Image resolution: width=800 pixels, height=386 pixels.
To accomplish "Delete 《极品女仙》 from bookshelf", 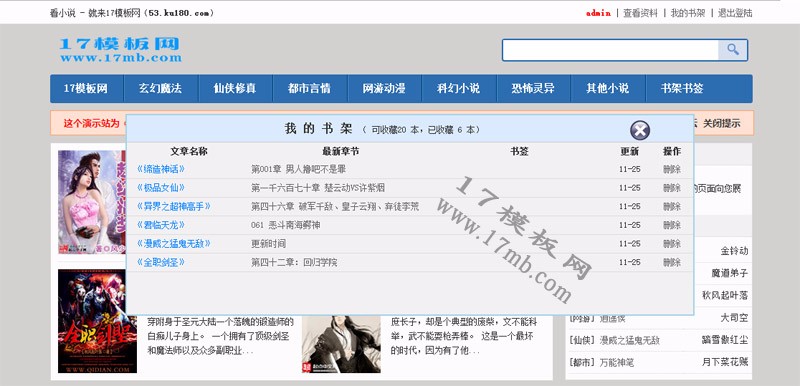I will coord(671,188).
